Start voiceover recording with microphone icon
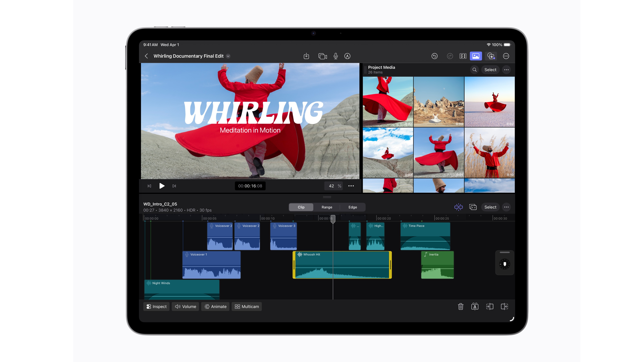The height and width of the screenshot is (362, 644). [x=335, y=56]
